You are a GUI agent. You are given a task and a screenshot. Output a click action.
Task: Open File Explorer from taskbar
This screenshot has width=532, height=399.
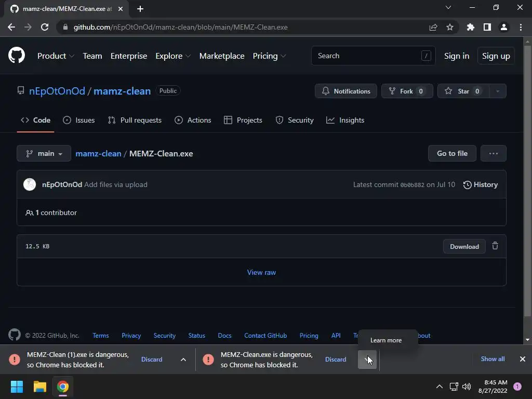tap(39, 387)
